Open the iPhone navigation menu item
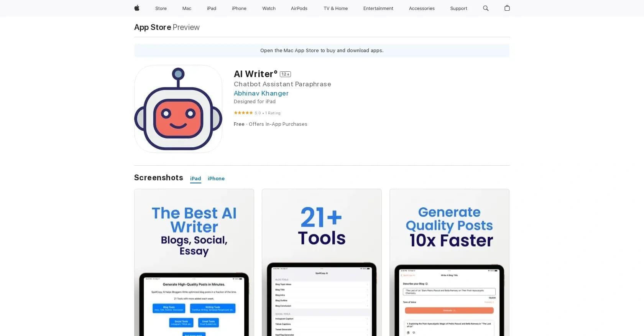 coord(239,8)
